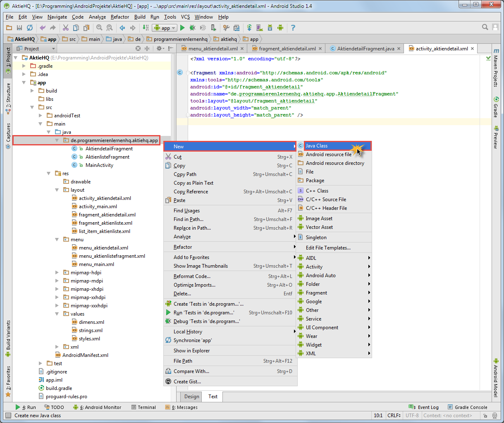Image resolution: width=504 pixels, height=423 pixels.
Task: Open the Refactor menu in the menu bar
Action: click(x=120, y=17)
